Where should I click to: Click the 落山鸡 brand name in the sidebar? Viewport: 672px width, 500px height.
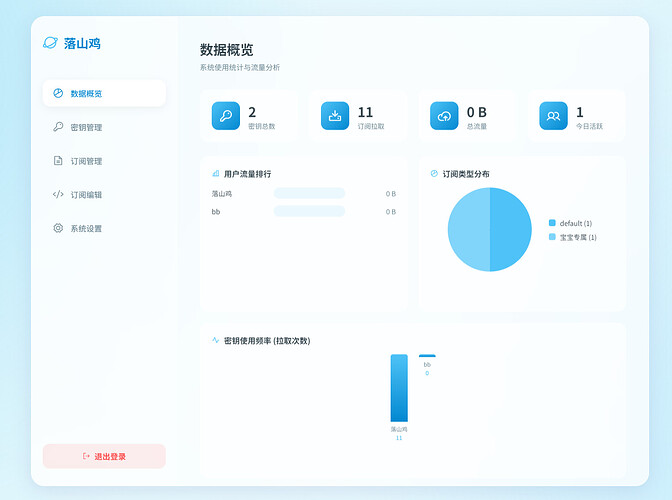tap(82, 43)
